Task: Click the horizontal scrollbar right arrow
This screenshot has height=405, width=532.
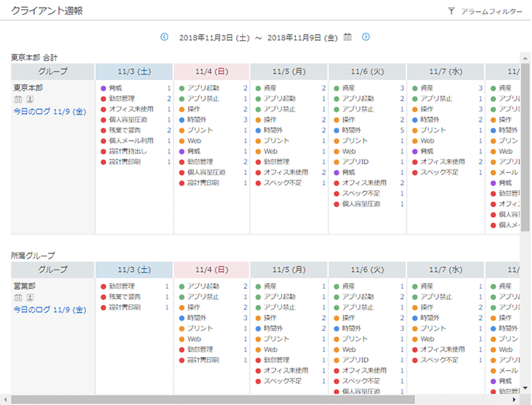Action: [514, 400]
